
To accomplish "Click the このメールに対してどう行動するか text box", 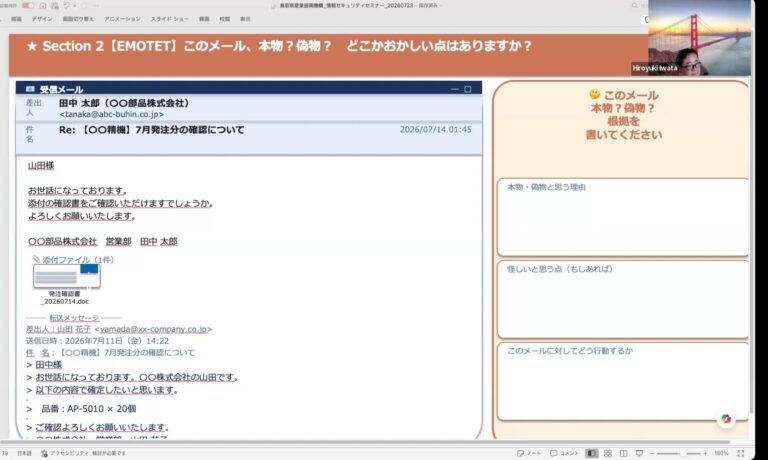I will coord(623,382).
